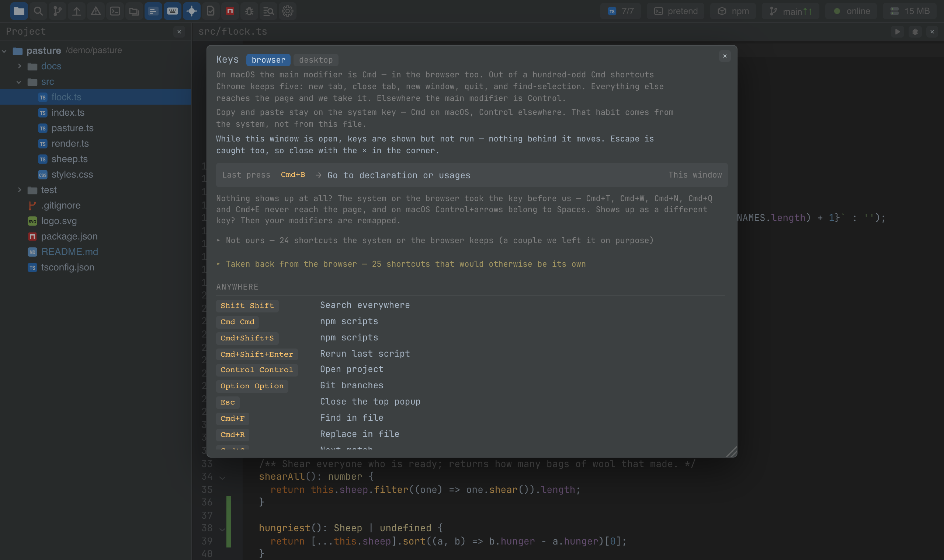Image resolution: width=944 pixels, height=560 pixels.
Task: Grab the Keys window resize corner handle
Action: tap(731, 452)
